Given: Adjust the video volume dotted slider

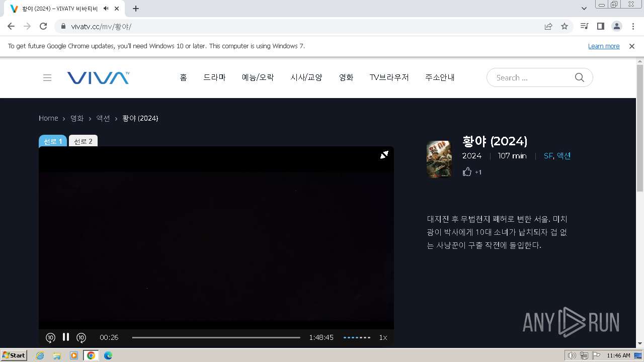Looking at the screenshot, I should (357, 337).
